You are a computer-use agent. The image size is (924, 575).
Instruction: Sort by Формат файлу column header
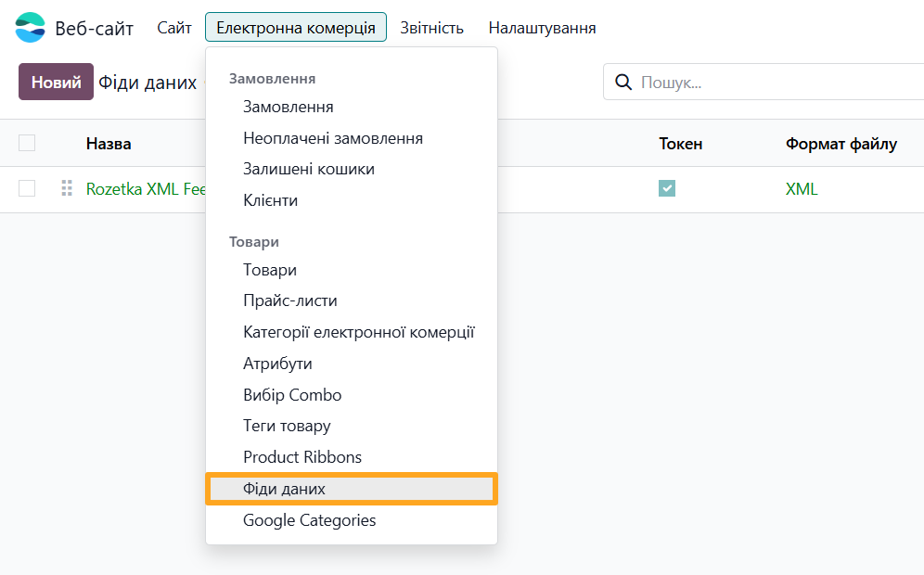tap(841, 144)
